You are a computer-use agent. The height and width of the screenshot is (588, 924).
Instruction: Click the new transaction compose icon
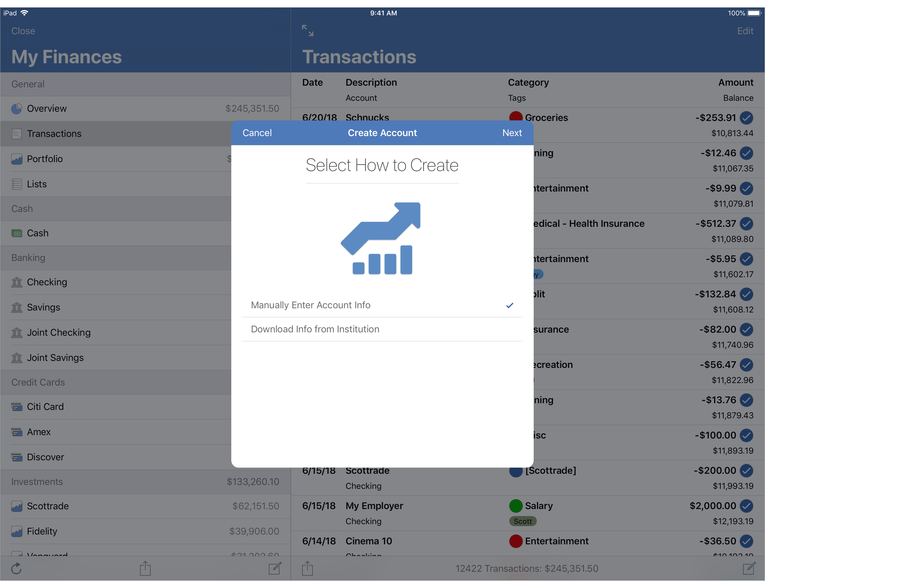click(749, 568)
